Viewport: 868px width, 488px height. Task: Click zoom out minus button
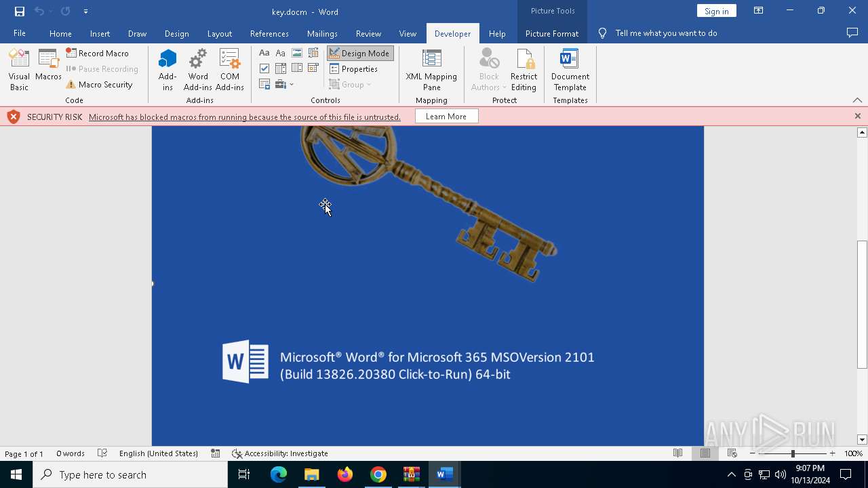753,453
